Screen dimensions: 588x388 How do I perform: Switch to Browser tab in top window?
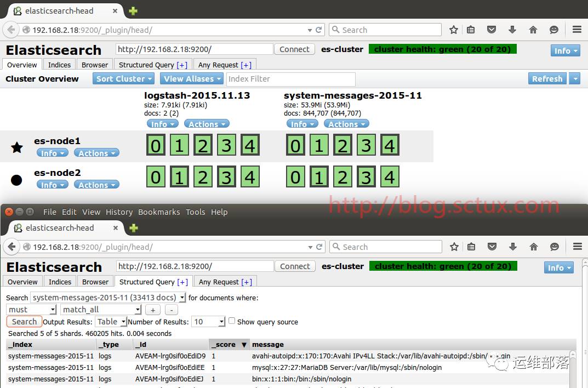tap(94, 65)
